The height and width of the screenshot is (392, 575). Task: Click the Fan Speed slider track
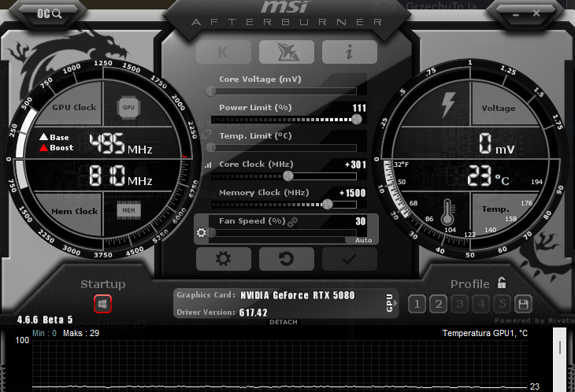pyautogui.click(x=284, y=233)
